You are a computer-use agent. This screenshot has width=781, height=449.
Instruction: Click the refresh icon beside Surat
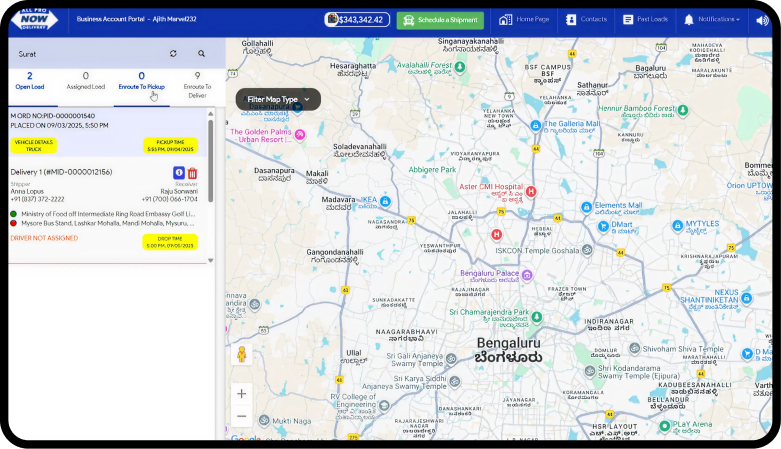tap(173, 54)
